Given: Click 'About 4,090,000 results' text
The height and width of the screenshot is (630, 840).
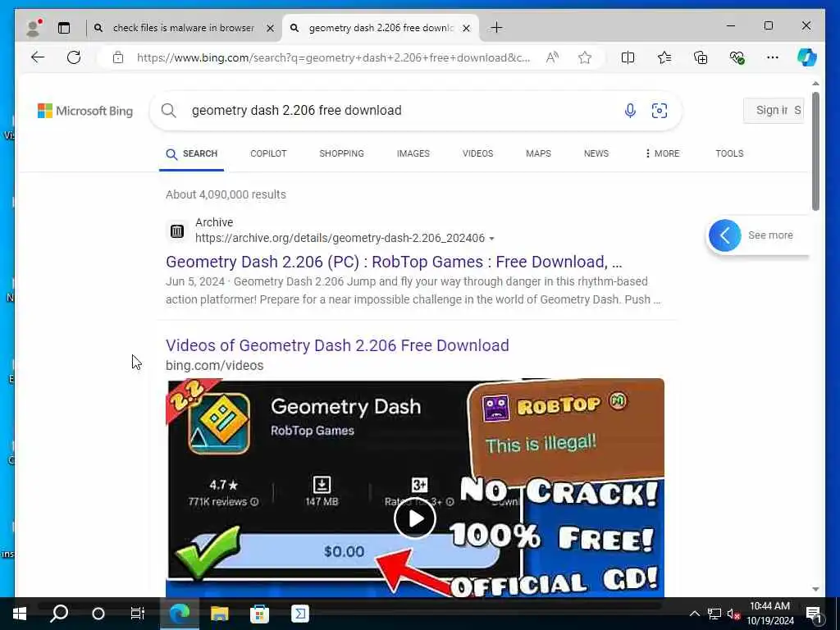Looking at the screenshot, I should point(226,195).
